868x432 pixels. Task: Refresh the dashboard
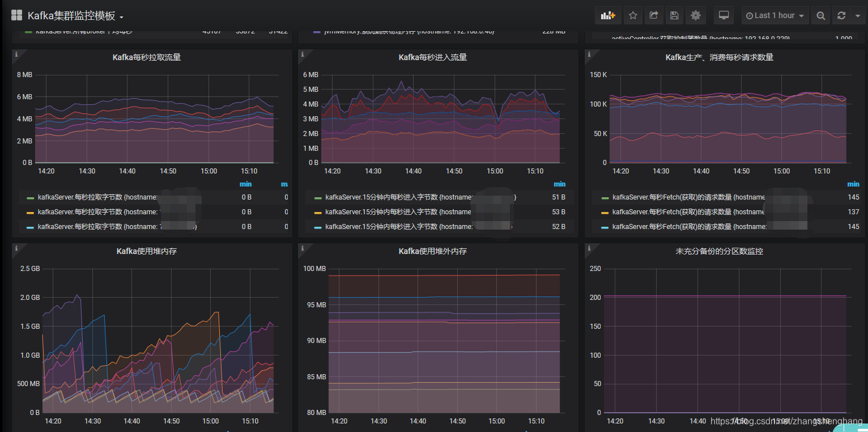pos(841,16)
